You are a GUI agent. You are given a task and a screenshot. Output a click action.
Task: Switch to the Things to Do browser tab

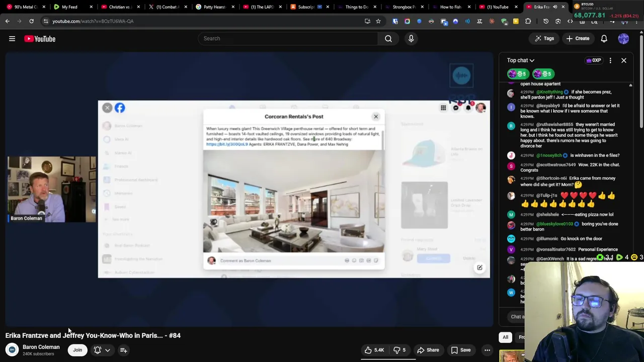pyautogui.click(x=357, y=7)
